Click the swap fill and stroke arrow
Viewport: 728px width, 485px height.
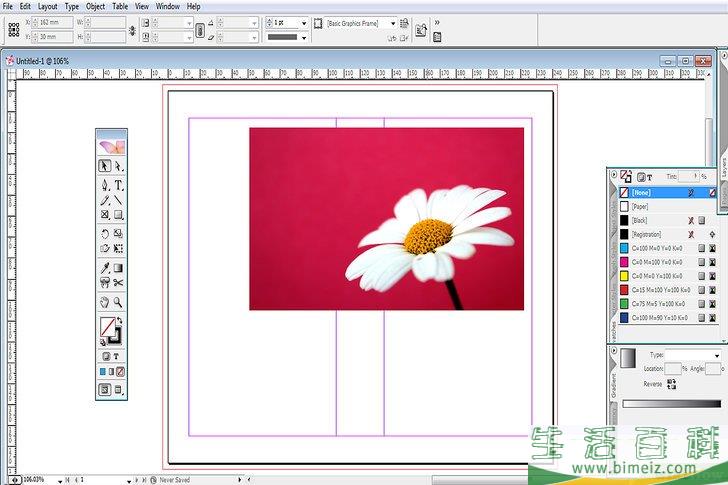coord(120,320)
